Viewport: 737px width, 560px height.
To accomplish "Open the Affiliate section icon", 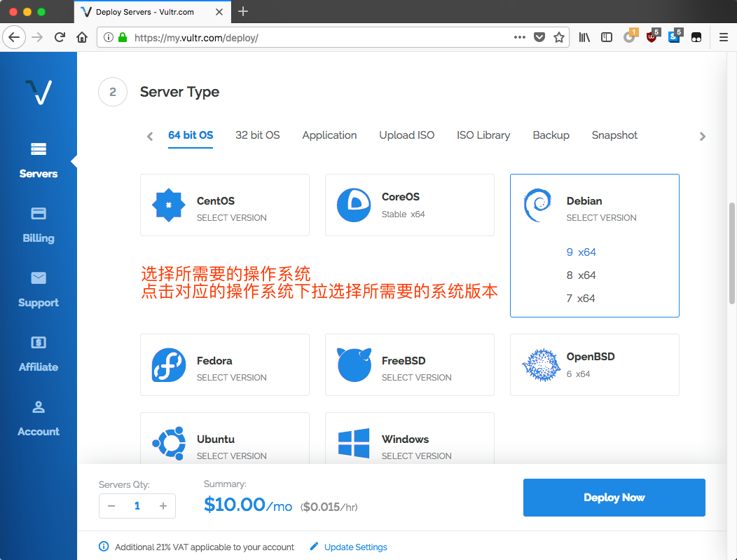I will click(x=39, y=342).
